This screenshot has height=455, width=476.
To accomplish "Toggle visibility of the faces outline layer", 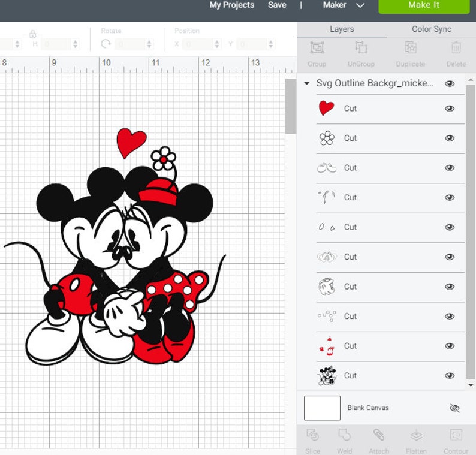I will (x=450, y=257).
